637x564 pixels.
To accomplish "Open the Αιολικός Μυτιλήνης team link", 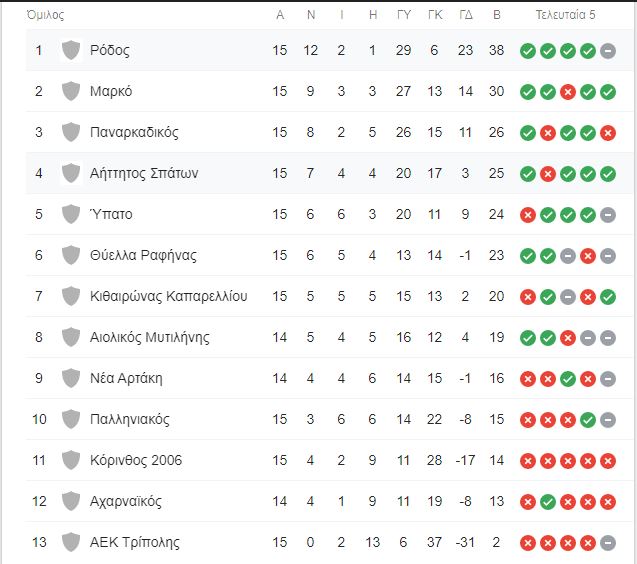I will coord(150,337).
